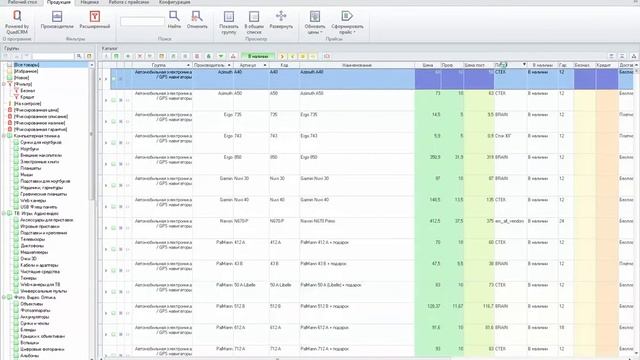Click the Группы panel search field

pos(53,56)
